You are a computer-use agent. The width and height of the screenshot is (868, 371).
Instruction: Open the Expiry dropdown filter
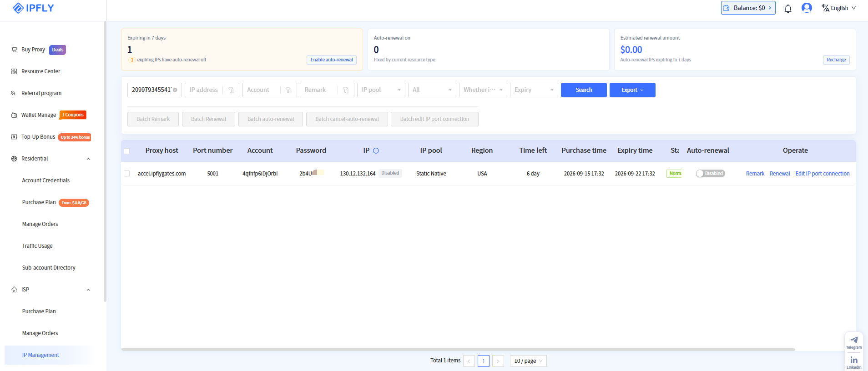tap(534, 90)
